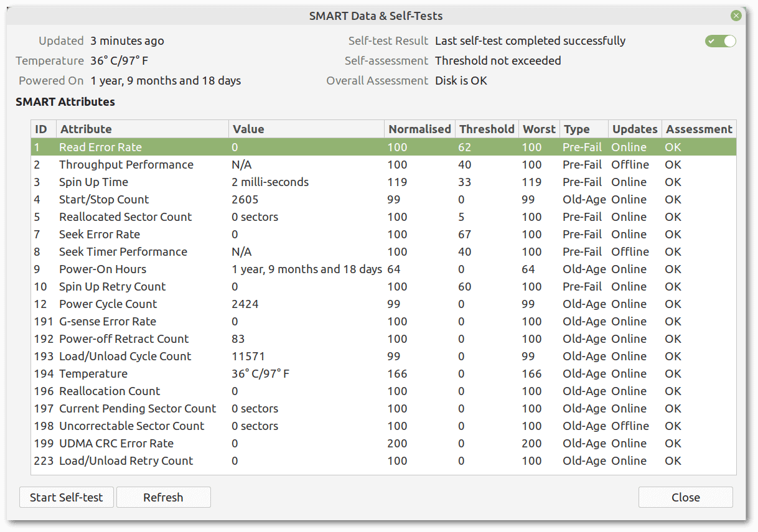The height and width of the screenshot is (532, 758).
Task: Select the Read Error Rate row
Action: tap(100, 147)
